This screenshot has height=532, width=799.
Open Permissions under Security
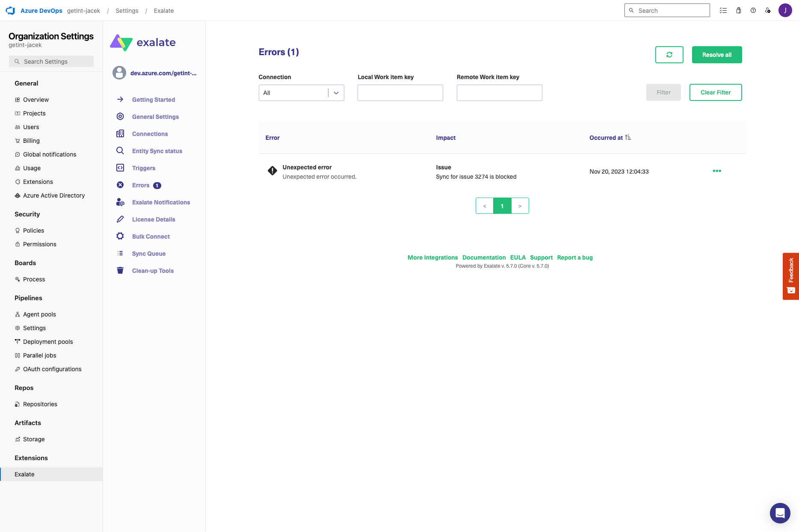click(39, 244)
